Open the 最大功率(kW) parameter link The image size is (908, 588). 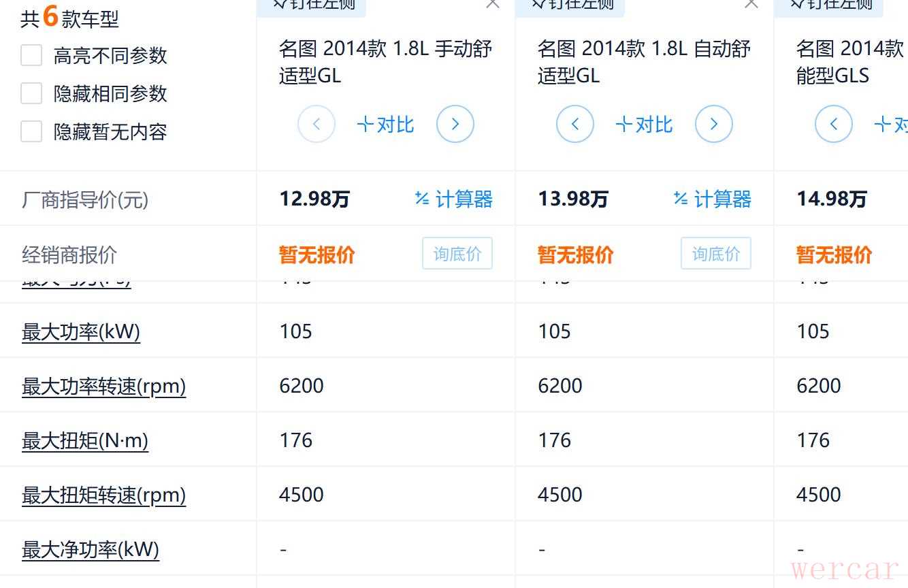(x=81, y=331)
